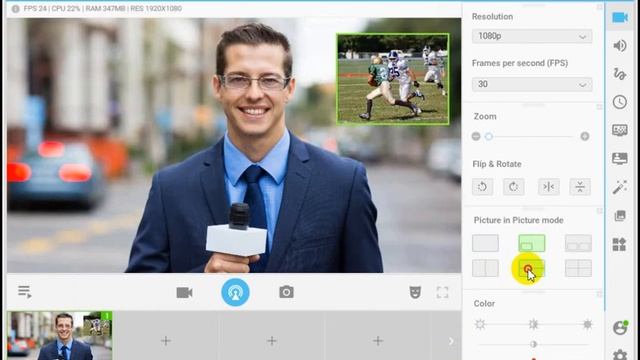This screenshot has width=640, height=360.
Task: Click the bright sun maximum brightness icon
Action: pyautogui.click(x=587, y=324)
